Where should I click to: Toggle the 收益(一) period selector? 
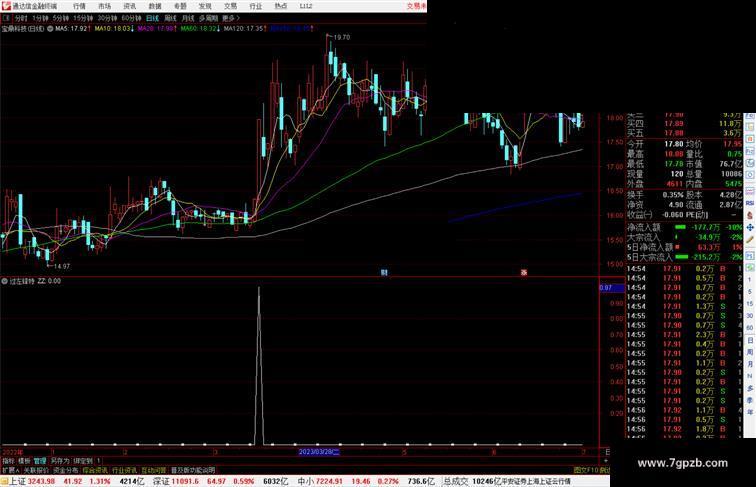point(640,215)
